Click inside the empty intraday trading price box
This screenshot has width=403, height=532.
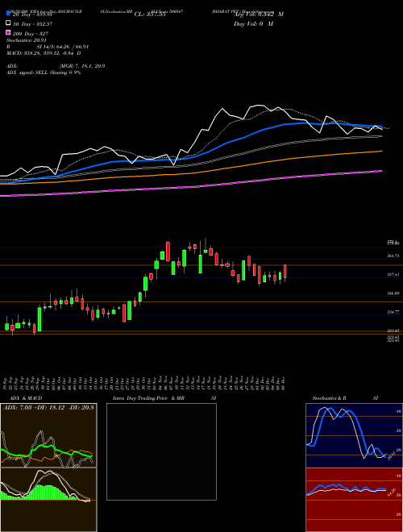(161, 451)
